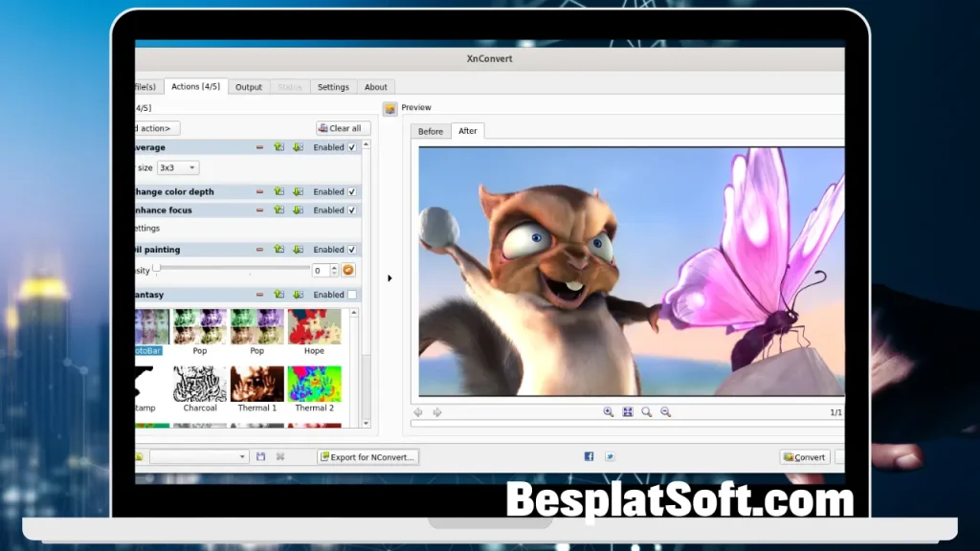The height and width of the screenshot is (551, 980).
Task: Disable the Average action
Action: pos(350,147)
